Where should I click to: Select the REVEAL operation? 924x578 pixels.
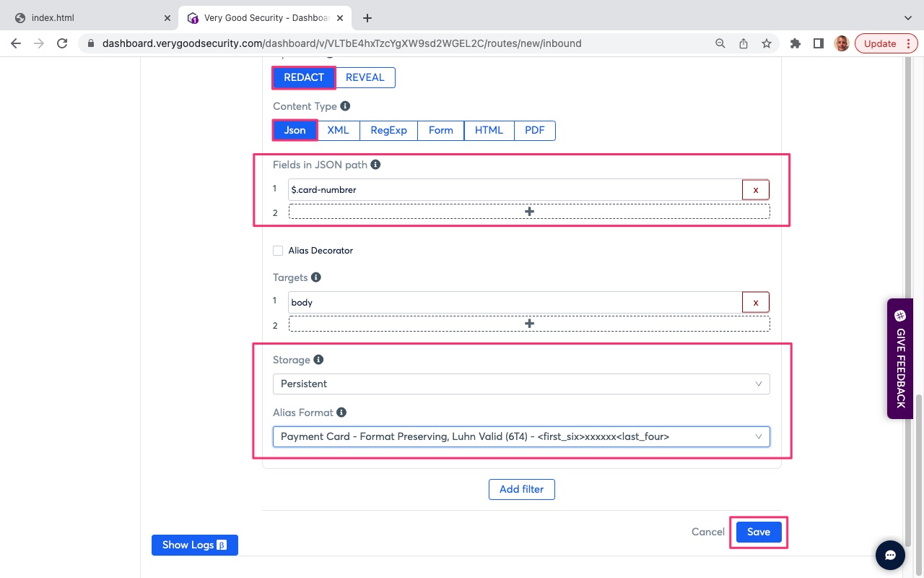(x=365, y=77)
